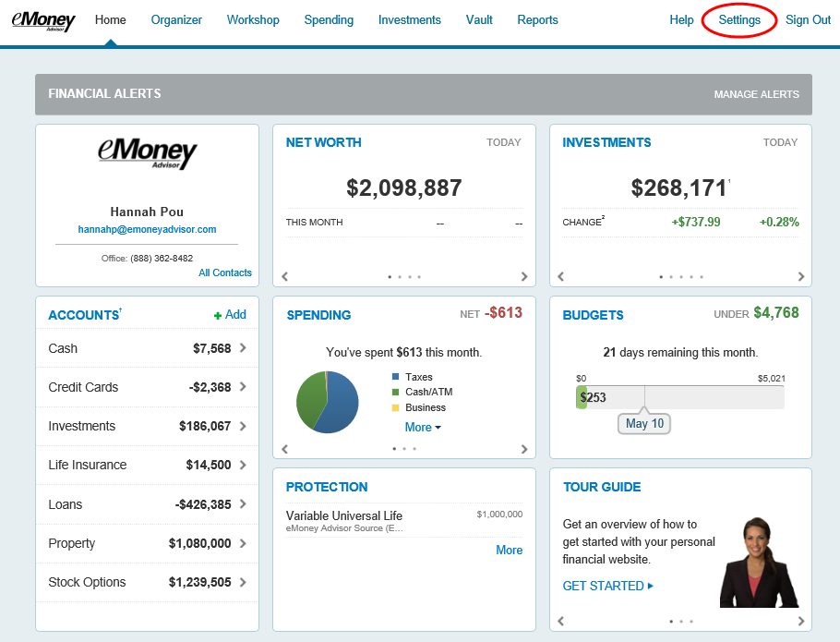Open the Spending card title

318,315
